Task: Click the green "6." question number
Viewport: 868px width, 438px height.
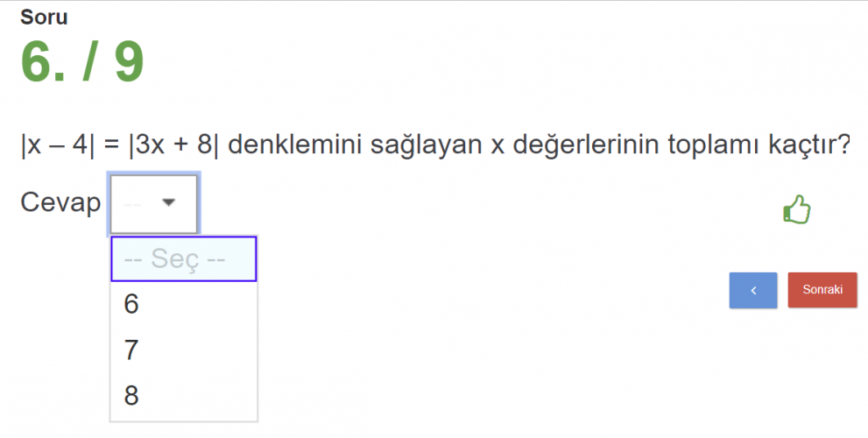Action: pyautogui.click(x=46, y=63)
